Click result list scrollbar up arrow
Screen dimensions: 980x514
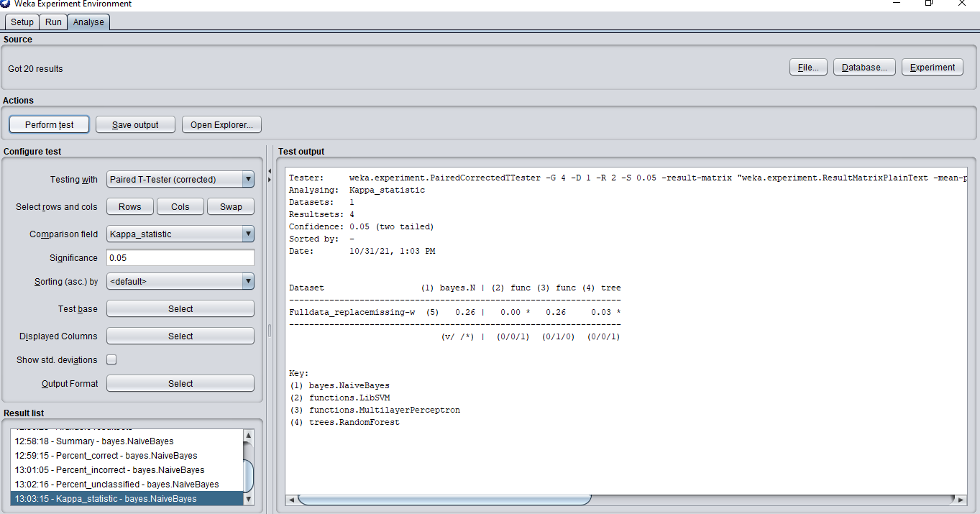point(249,436)
